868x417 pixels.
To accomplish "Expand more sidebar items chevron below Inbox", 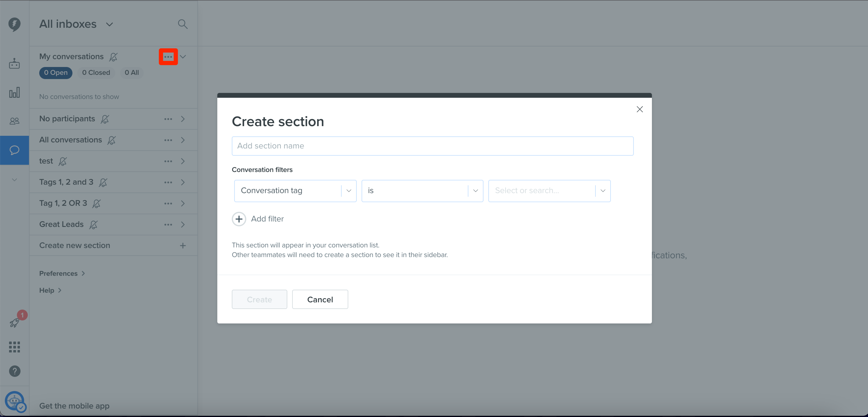I will point(14,180).
